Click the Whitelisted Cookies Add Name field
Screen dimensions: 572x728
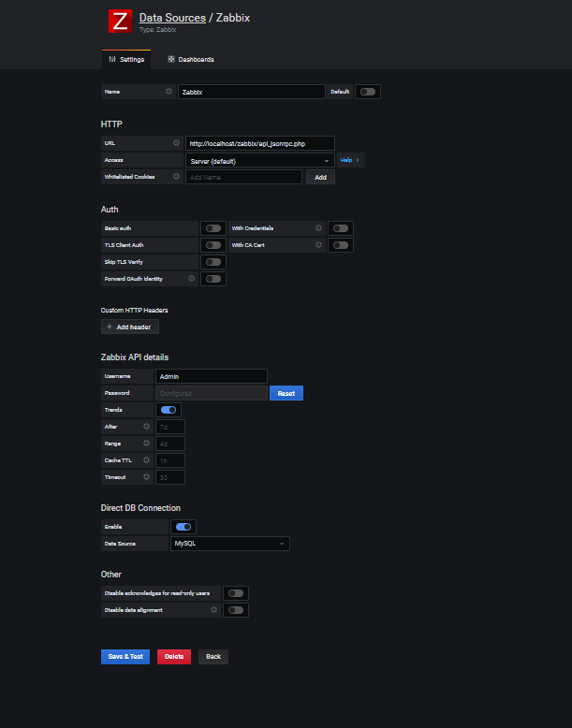(244, 177)
